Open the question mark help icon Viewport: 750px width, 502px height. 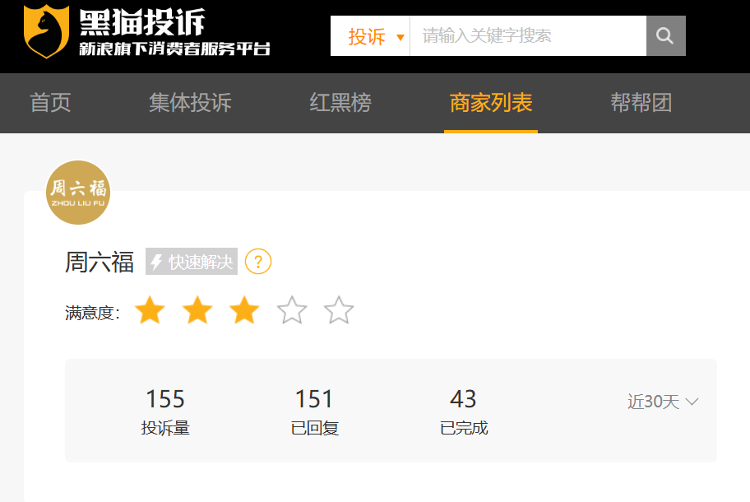(x=258, y=262)
